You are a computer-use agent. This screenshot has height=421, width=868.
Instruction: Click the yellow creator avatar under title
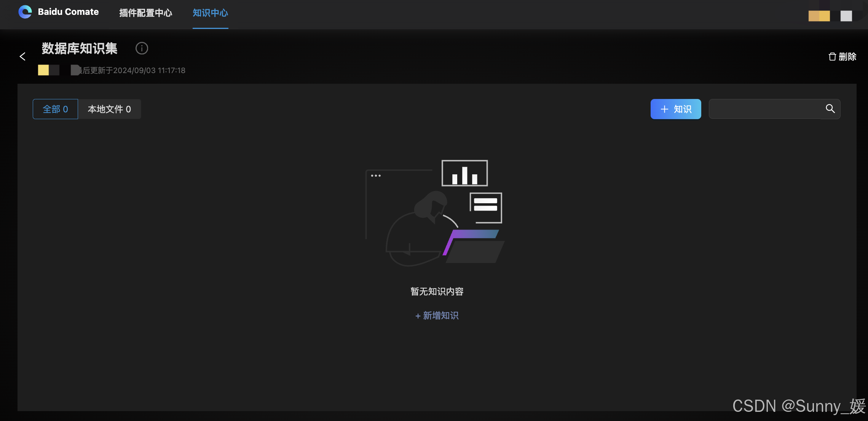coord(43,70)
